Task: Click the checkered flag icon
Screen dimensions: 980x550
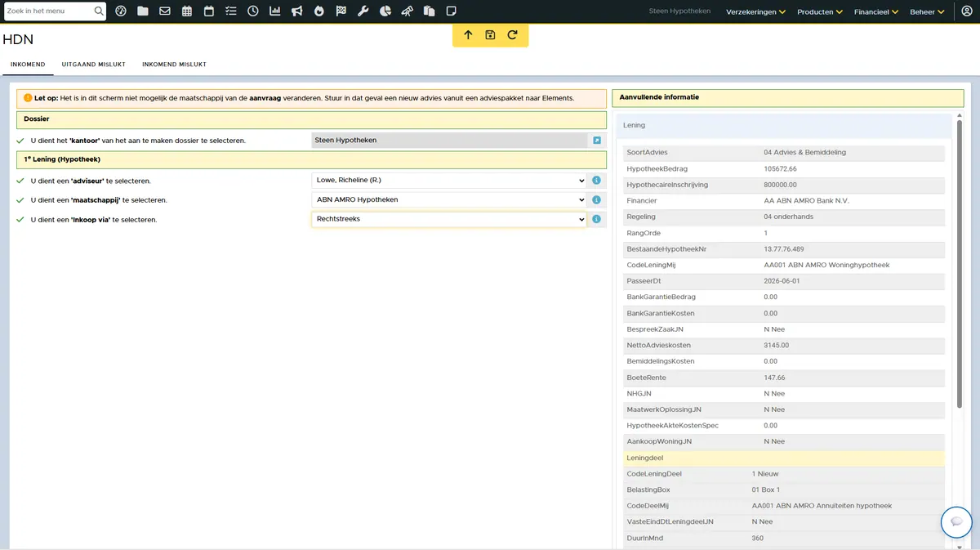Action: 341,11
